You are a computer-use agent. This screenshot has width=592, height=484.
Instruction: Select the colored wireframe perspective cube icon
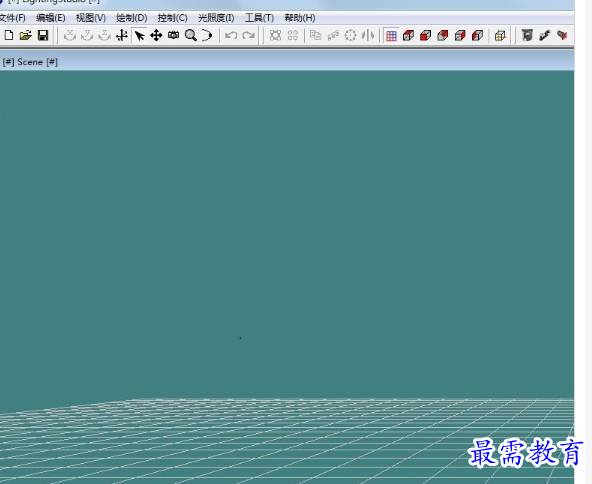[x=500, y=35]
